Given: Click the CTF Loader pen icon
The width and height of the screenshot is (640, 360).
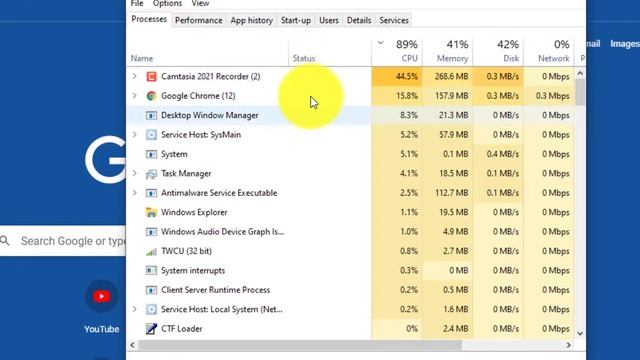Looking at the screenshot, I should 151,329.
